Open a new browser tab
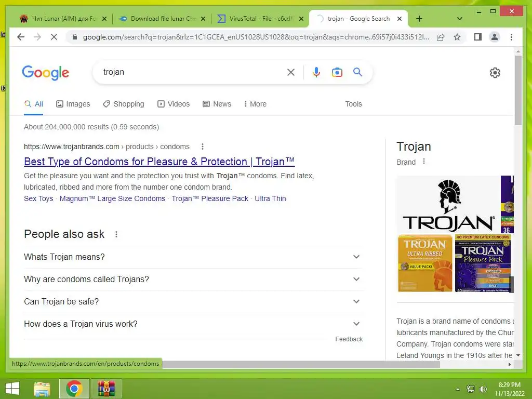Image resolution: width=532 pixels, height=399 pixels. click(x=419, y=19)
